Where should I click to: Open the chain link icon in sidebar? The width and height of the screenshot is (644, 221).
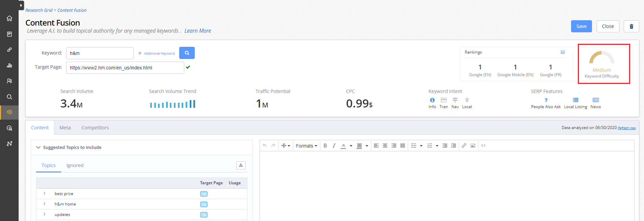(9, 50)
